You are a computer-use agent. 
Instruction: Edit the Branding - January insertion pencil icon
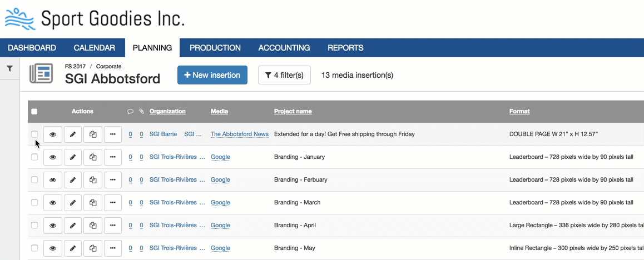coord(73,157)
